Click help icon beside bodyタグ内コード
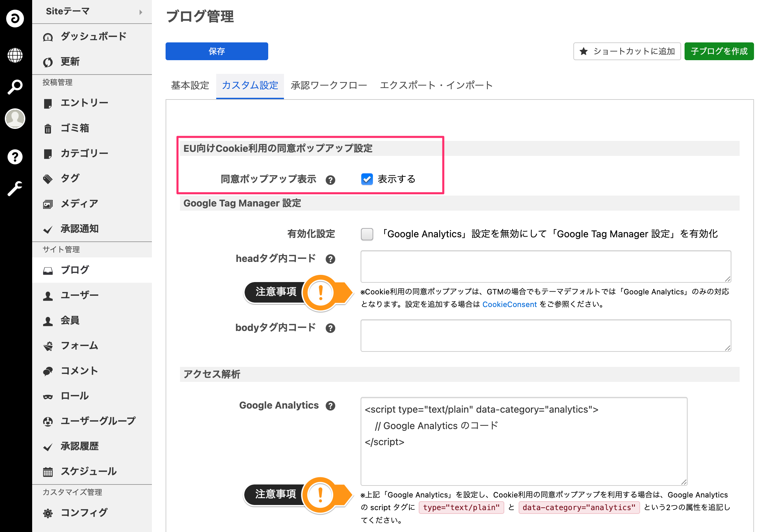The image size is (767, 532). click(330, 328)
